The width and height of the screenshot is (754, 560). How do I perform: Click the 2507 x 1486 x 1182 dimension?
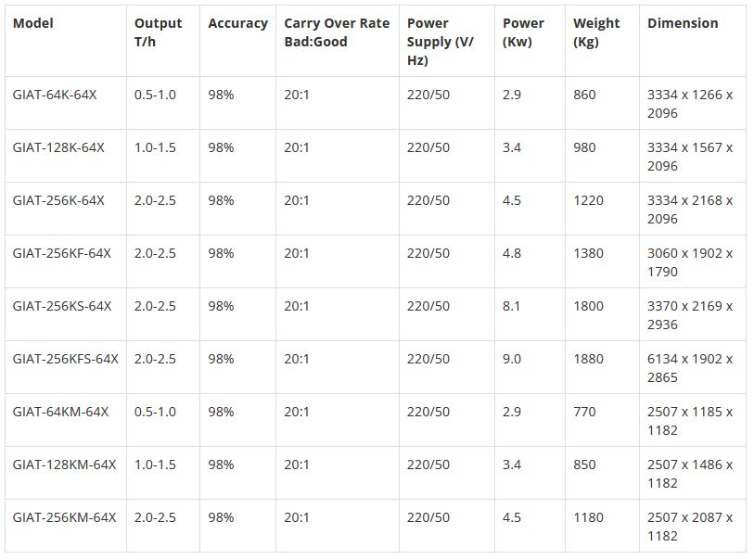coord(690,474)
